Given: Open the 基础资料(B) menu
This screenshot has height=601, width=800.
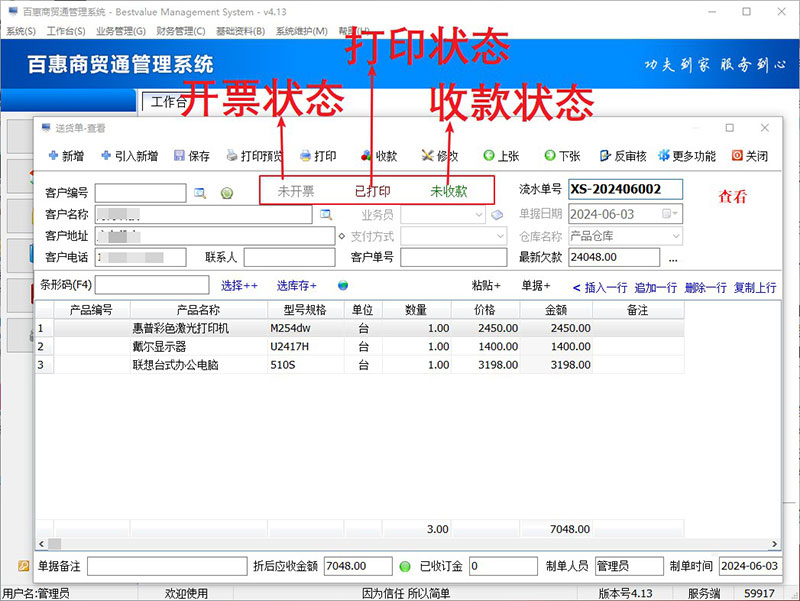Looking at the screenshot, I should pos(240,31).
